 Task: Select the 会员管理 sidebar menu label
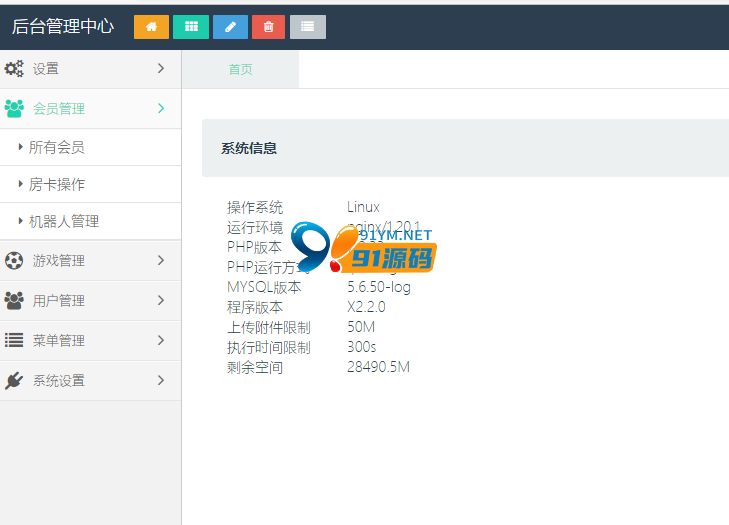[59, 109]
